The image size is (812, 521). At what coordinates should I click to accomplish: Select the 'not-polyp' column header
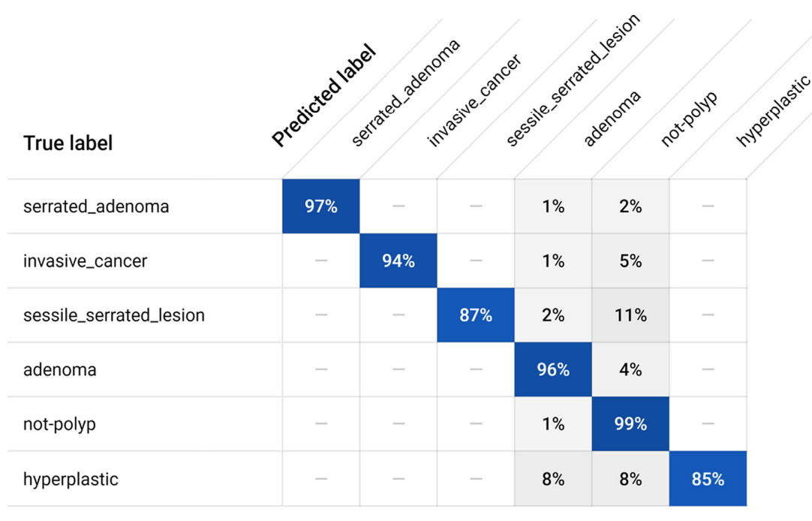pos(689,119)
